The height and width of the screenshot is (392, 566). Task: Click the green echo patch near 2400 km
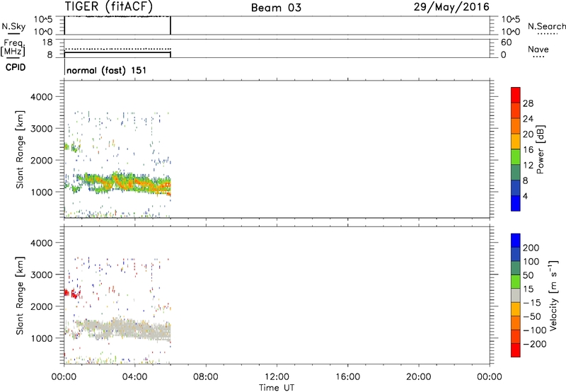tap(71, 147)
